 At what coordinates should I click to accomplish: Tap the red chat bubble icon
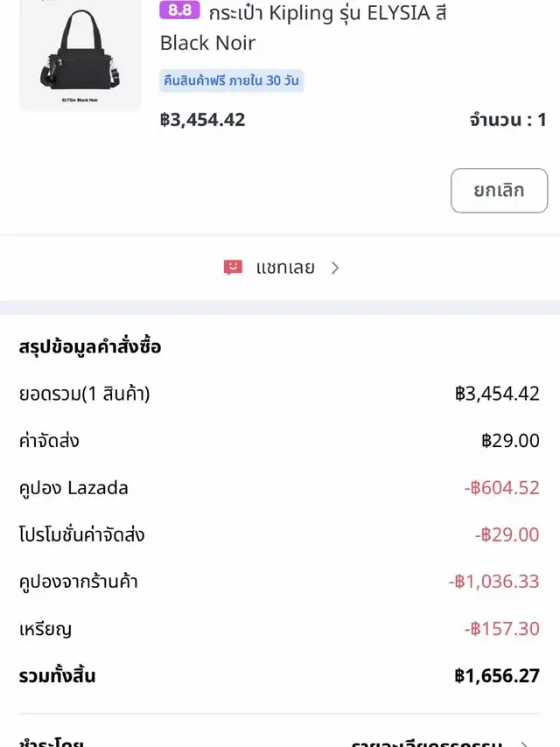233,268
